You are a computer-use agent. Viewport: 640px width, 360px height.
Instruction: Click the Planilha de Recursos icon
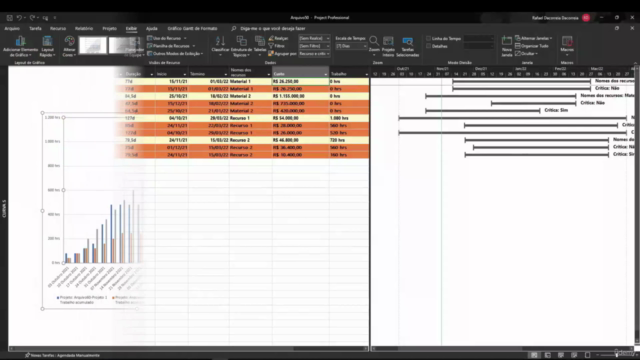click(x=150, y=46)
